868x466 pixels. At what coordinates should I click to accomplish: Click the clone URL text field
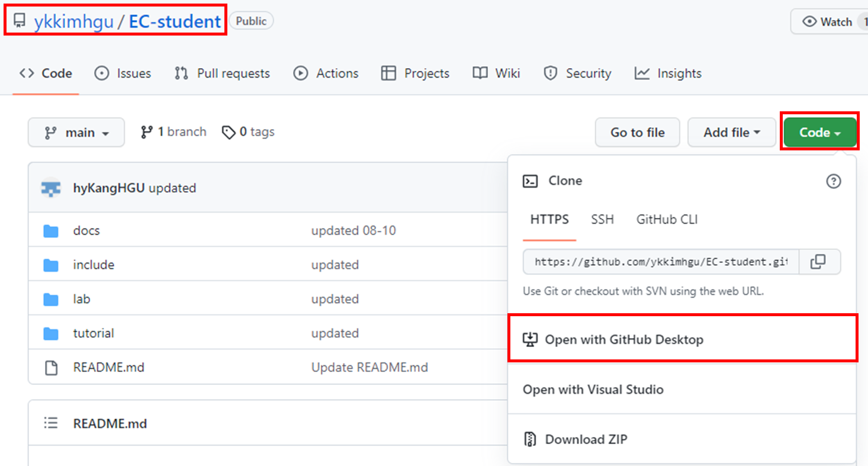pos(661,262)
